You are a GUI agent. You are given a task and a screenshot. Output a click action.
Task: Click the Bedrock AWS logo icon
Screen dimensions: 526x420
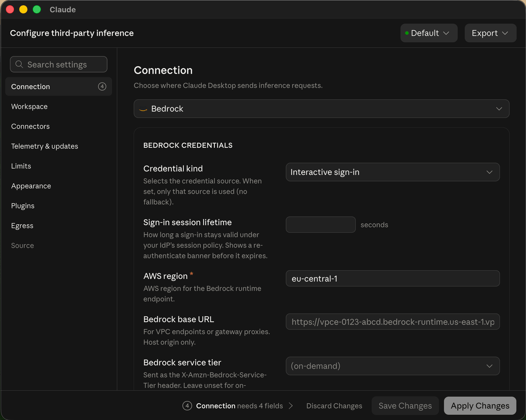pyautogui.click(x=143, y=109)
